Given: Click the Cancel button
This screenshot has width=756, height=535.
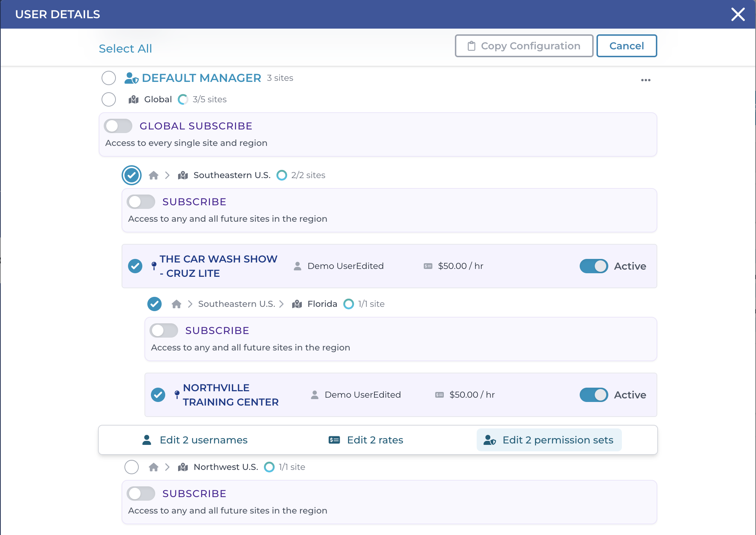Looking at the screenshot, I should 627,46.
